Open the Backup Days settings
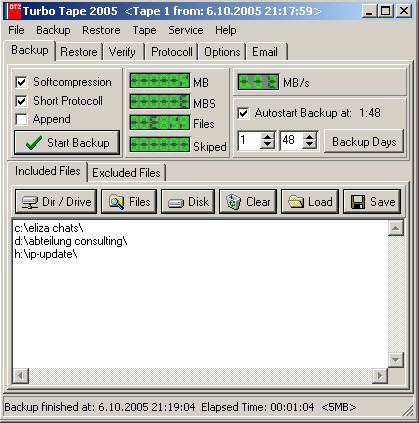 click(364, 142)
